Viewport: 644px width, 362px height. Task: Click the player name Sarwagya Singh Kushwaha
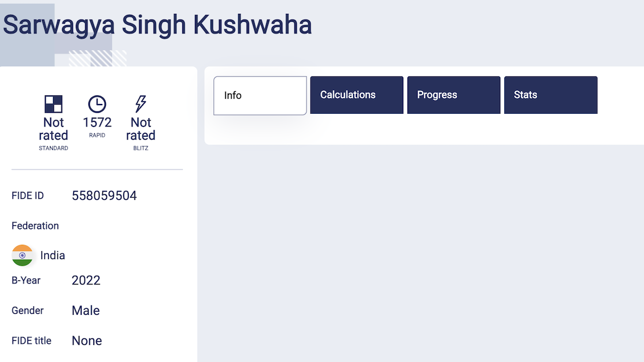pos(156,24)
